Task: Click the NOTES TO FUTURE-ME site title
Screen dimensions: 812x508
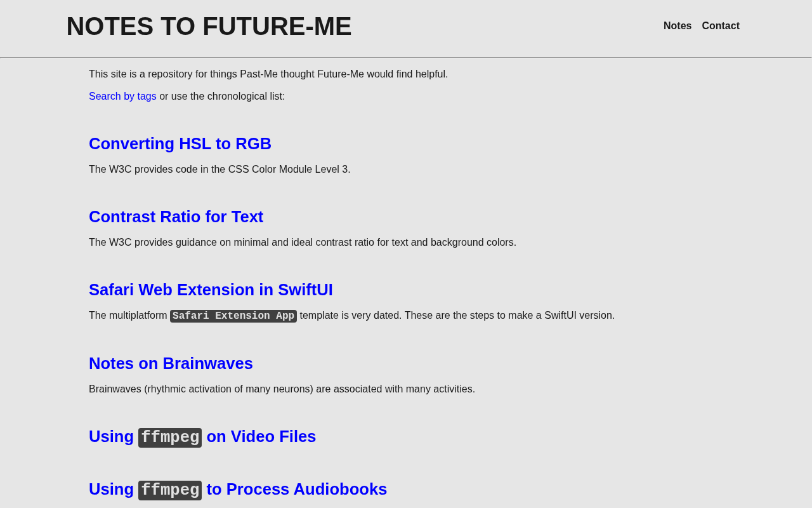Action: tap(209, 27)
